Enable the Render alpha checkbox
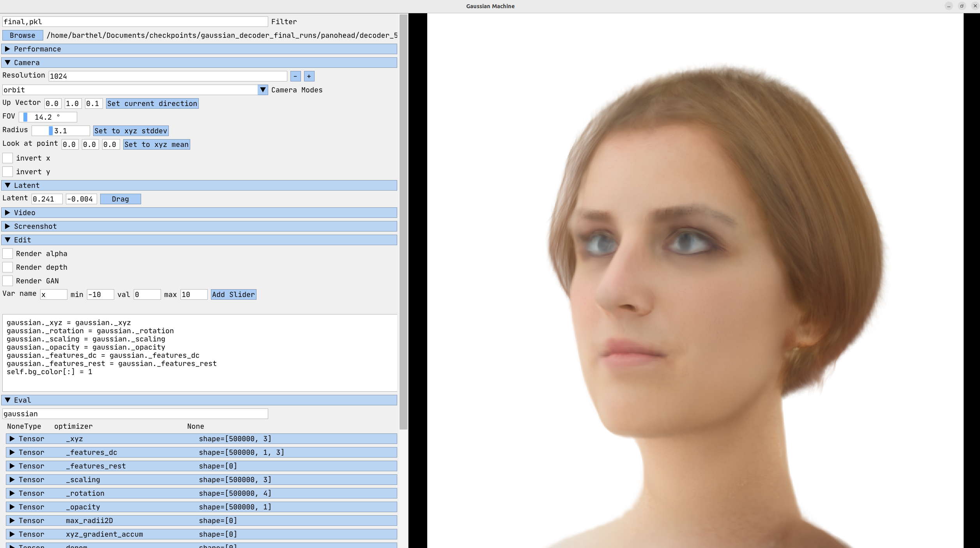Screen dimensions: 980x548 point(7,254)
